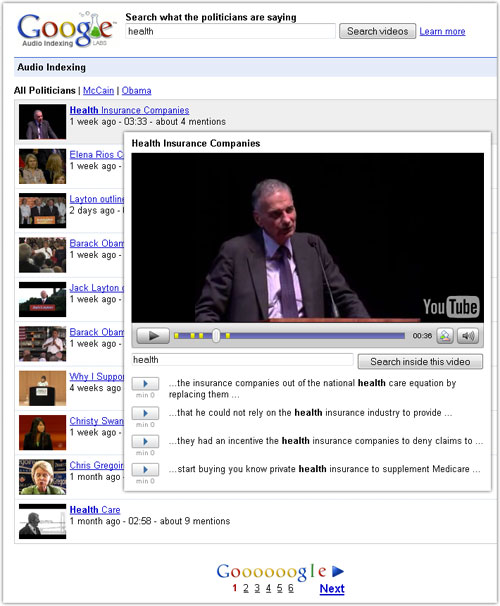The width and height of the screenshot is (500, 606).
Task: Play the Health Insurance Companies video
Action: pos(153,335)
